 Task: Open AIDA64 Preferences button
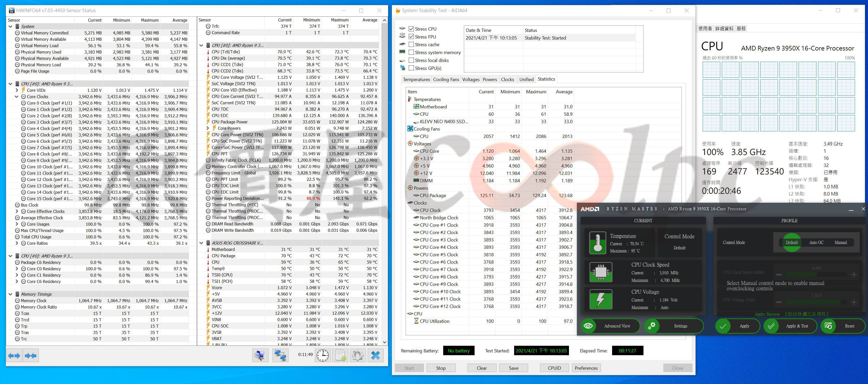point(586,368)
